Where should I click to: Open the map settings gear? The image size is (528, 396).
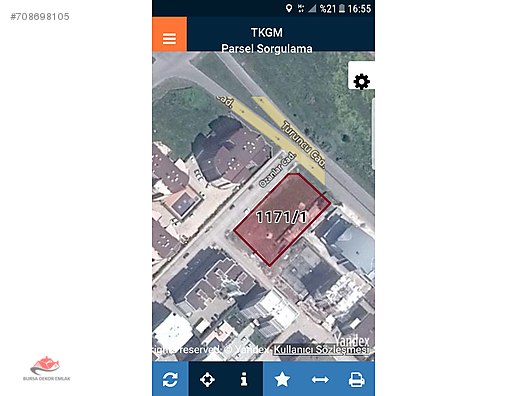[362, 81]
